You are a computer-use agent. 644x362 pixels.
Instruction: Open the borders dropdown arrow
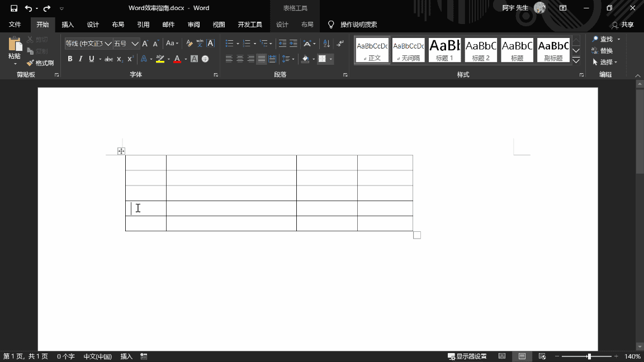(330, 59)
